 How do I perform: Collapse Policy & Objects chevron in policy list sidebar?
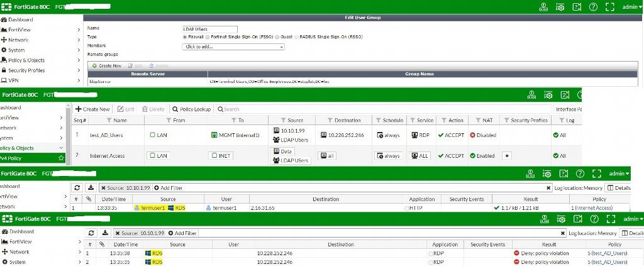61,148
